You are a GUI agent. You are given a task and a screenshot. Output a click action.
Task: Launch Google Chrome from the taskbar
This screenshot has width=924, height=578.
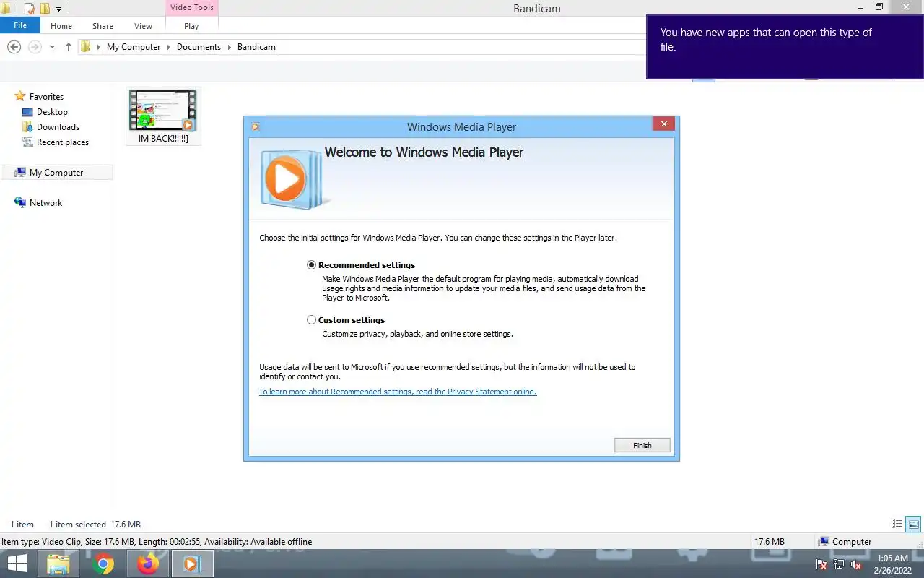coord(103,564)
